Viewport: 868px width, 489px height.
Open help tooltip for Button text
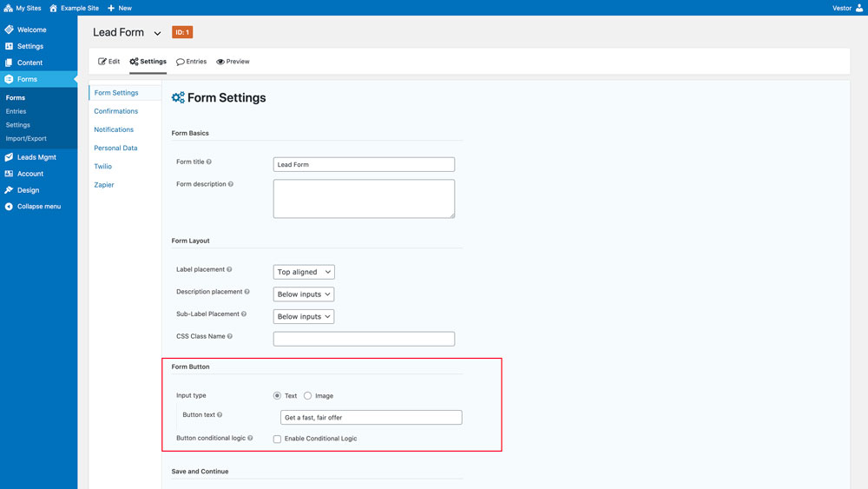click(220, 415)
